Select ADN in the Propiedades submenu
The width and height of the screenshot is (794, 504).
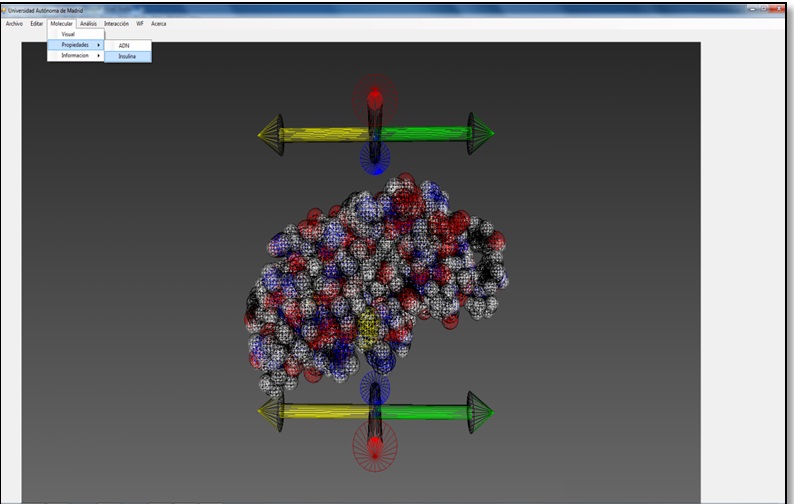[128, 46]
